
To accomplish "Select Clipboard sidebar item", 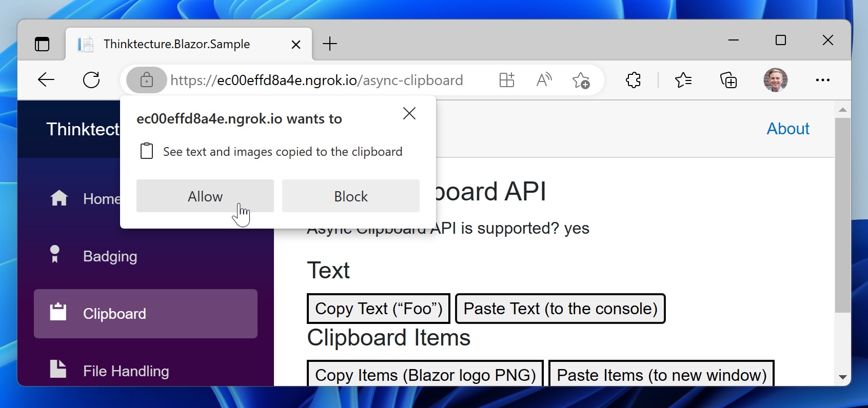I will (146, 314).
